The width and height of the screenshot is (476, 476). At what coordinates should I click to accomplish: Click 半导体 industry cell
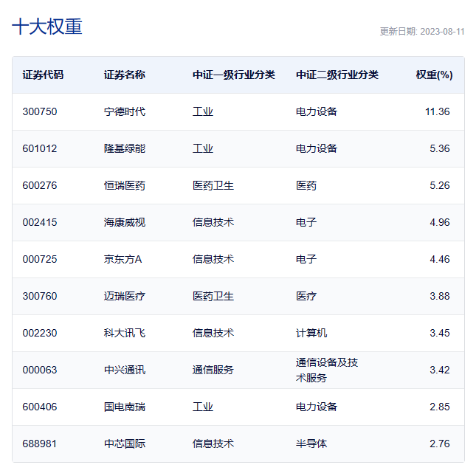pyautogui.click(x=311, y=444)
